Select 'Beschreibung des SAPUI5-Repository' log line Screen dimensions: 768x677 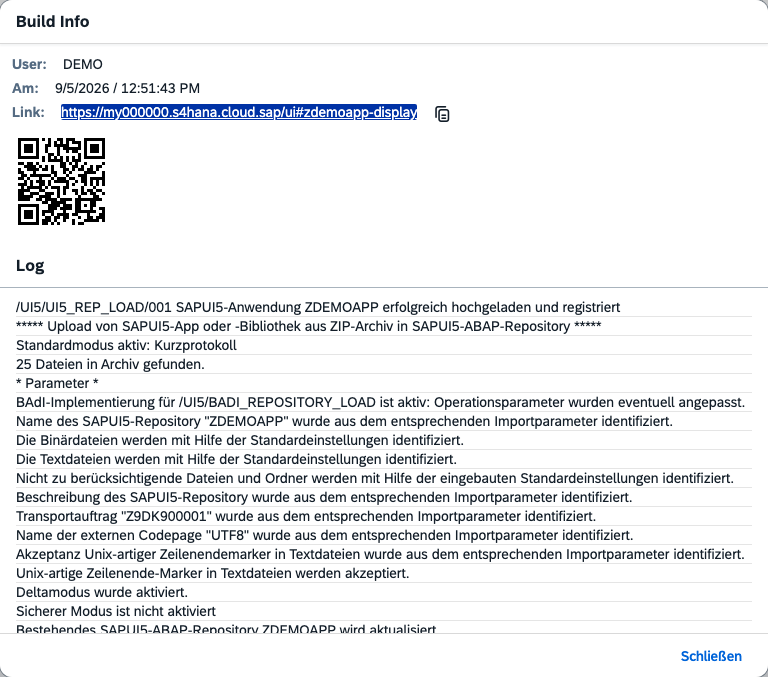pyautogui.click(x=384, y=497)
